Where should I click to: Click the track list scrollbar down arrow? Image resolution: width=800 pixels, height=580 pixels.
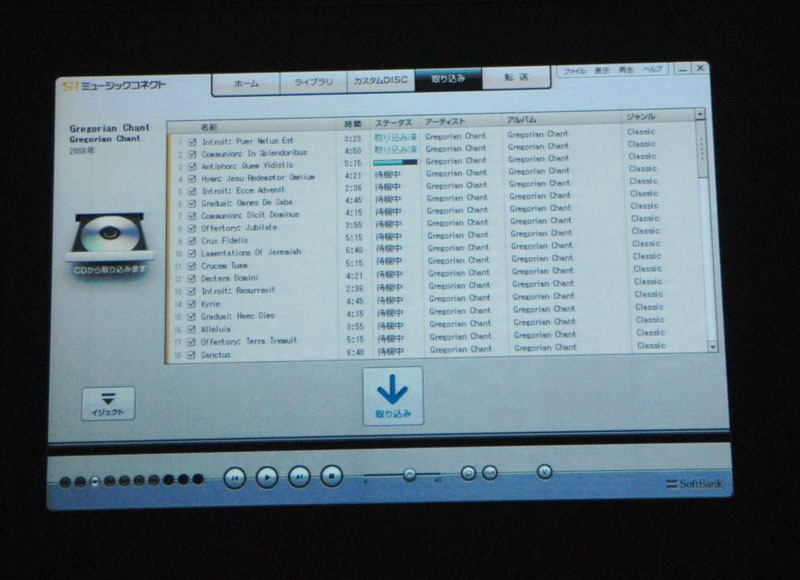(713, 346)
